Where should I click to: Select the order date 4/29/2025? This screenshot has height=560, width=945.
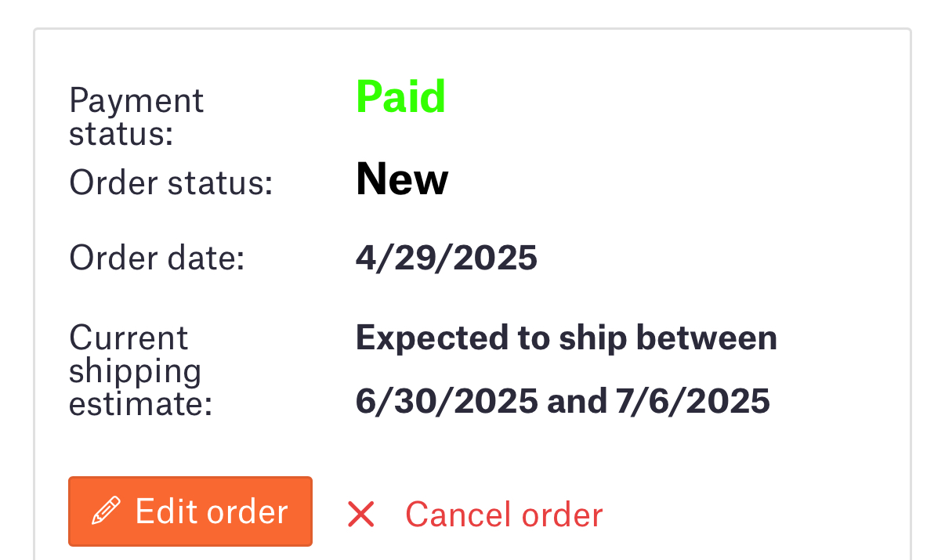447,258
